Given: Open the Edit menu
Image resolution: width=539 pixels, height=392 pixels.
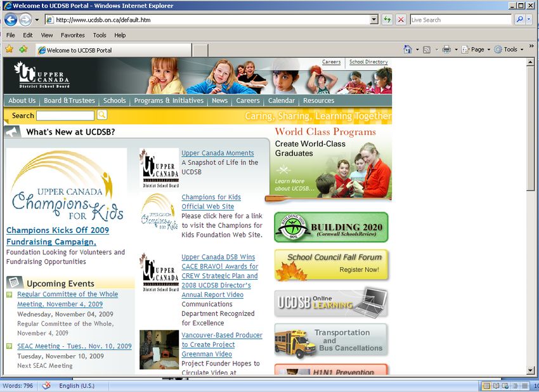Looking at the screenshot, I should point(28,35).
